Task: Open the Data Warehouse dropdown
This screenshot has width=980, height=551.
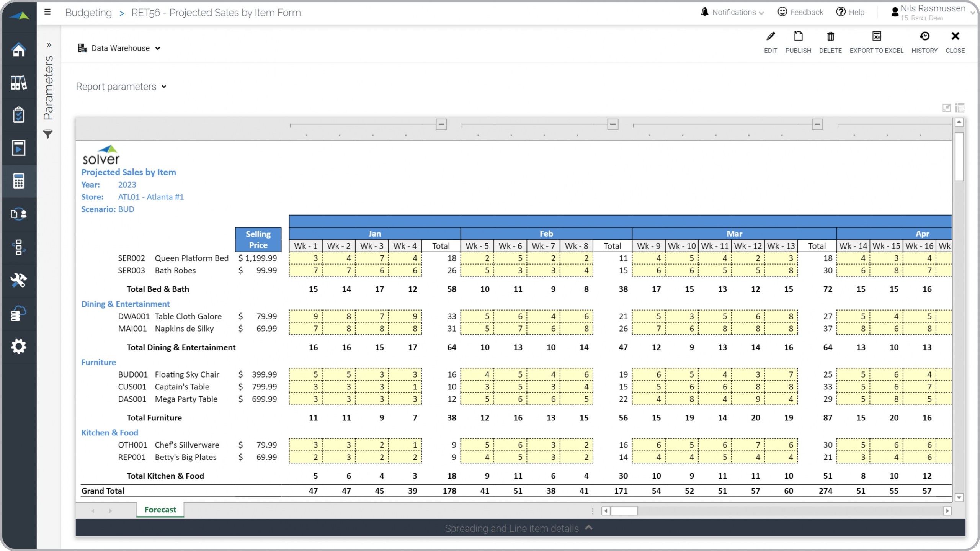Action: [x=119, y=48]
